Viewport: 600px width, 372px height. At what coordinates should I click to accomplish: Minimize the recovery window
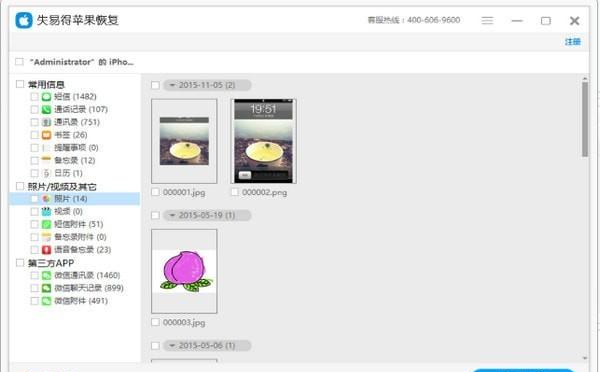517,20
